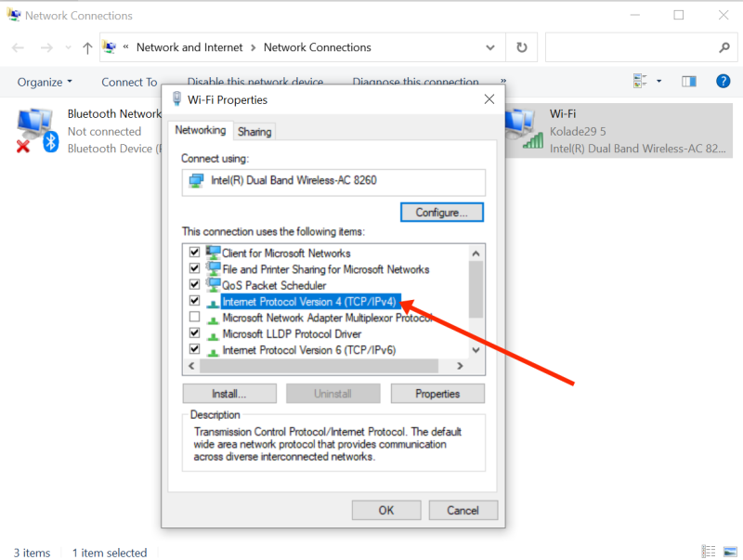Click the Wi-Fi Properties title icon
This screenshot has height=560, width=743.
pos(176,98)
